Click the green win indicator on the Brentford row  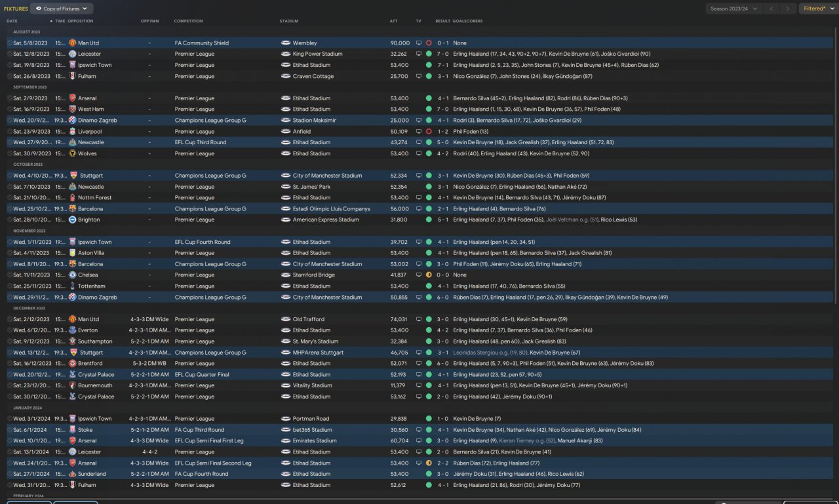click(x=429, y=363)
